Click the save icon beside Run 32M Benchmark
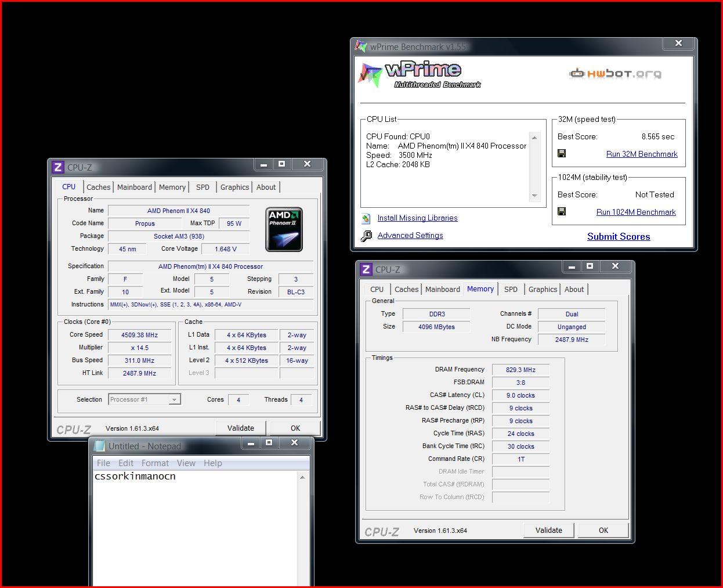The height and width of the screenshot is (588, 723). [562, 154]
